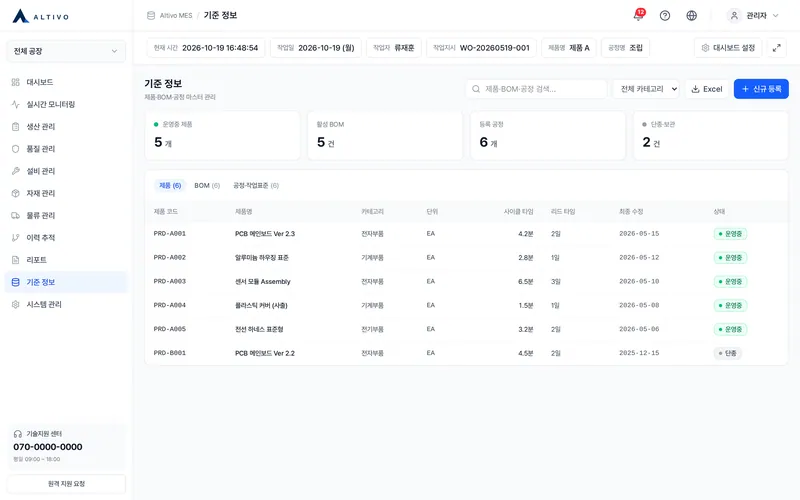
Task: Click the 작업자 류재훈 chip
Action: pyautogui.click(x=393, y=48)
